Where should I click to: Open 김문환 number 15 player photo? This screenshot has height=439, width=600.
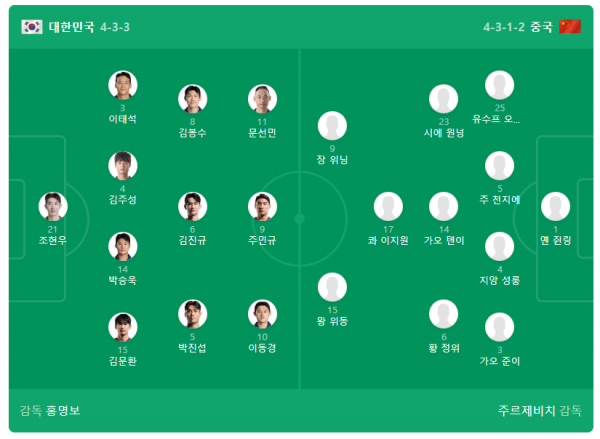click(122, 328)
